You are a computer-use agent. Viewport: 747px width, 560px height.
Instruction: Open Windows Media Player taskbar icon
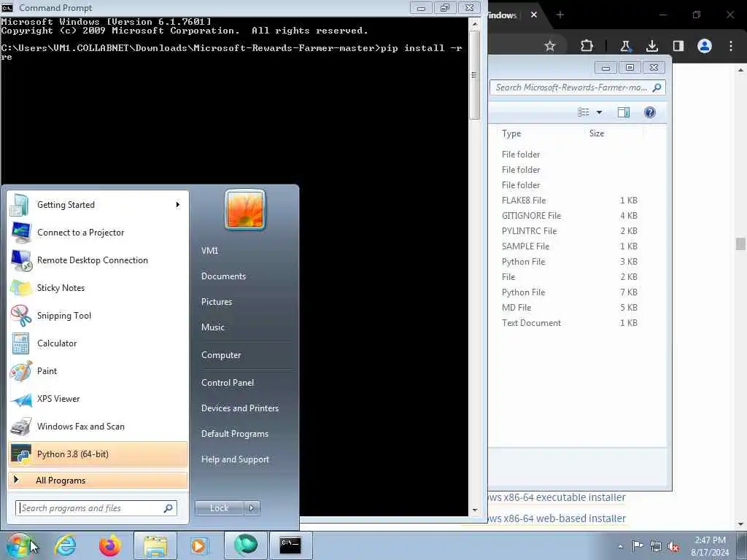coord(199,545)
